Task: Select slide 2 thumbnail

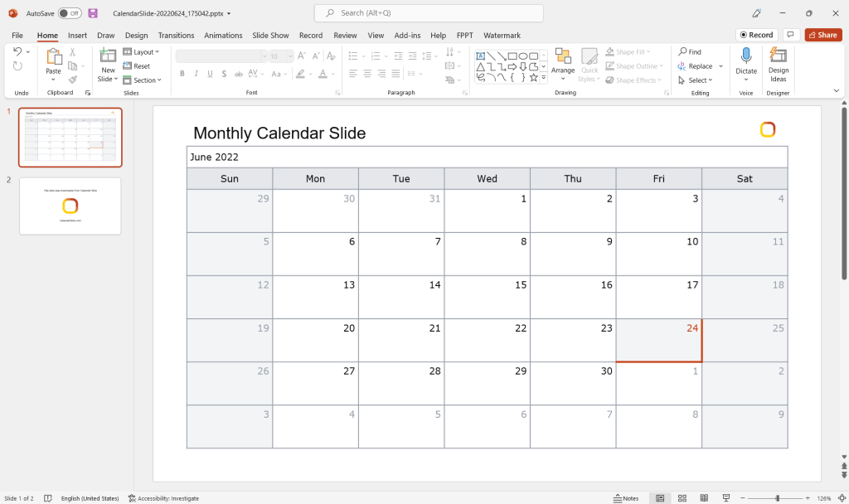Action: (x=70, y=206)
